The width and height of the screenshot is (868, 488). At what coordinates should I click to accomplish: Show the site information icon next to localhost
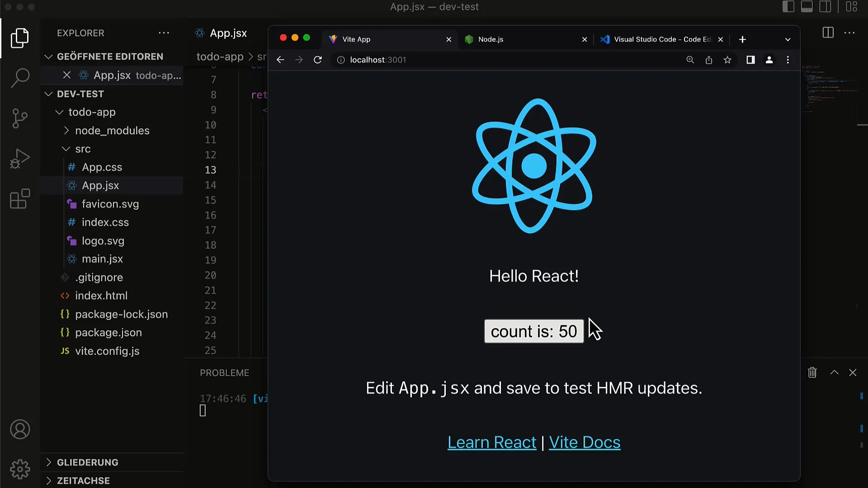[x=341, y=60]
